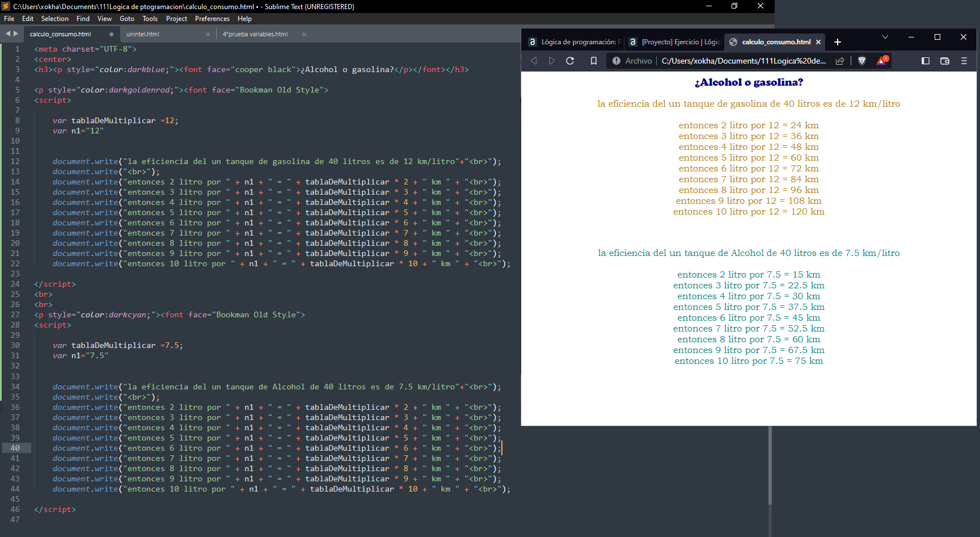Close the calculo_consumo.html browser tab
980x537 pixels.
[x=818, y=42]
